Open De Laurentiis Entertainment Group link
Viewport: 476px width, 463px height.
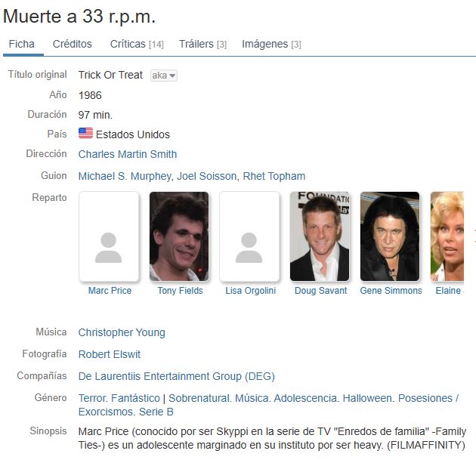(x=177, y=376)
